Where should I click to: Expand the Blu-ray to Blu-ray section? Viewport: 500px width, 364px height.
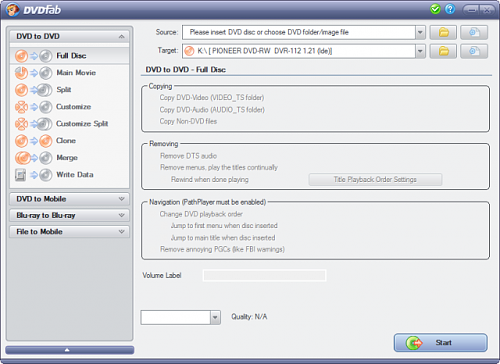pos(69,215)
